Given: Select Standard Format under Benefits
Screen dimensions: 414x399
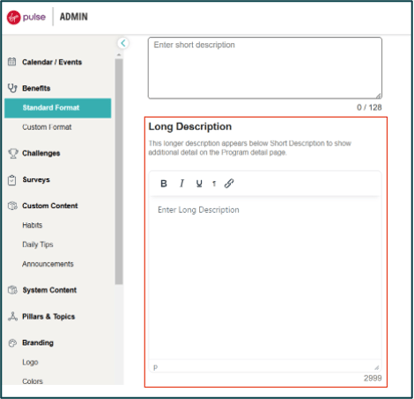Looking at the screenshot, I should point(58,108).
